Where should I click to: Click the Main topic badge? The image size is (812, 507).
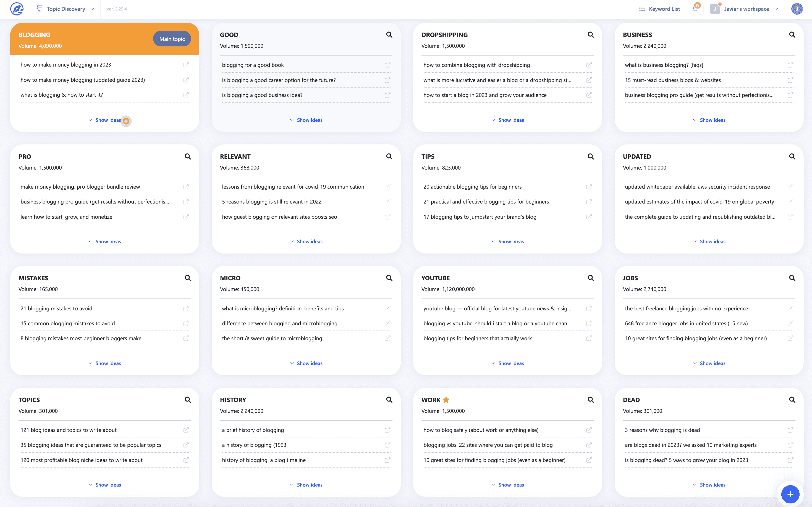click(x=172, y=39)
